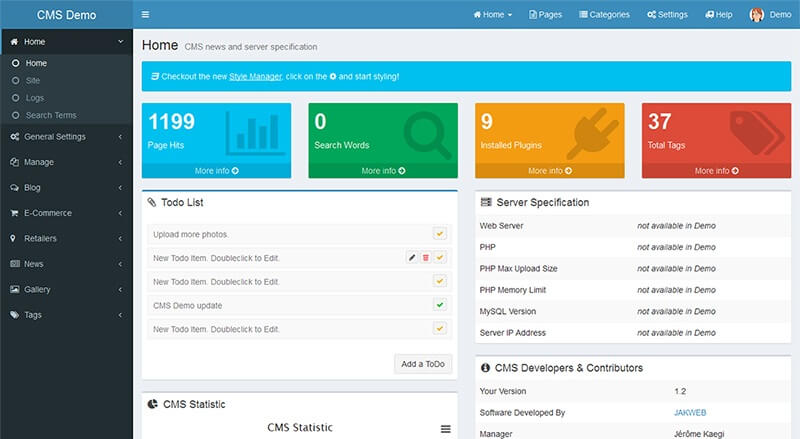Viewport: 800px width, 439px height.
Task: Open More info on Search Words card
Action: 383,170
